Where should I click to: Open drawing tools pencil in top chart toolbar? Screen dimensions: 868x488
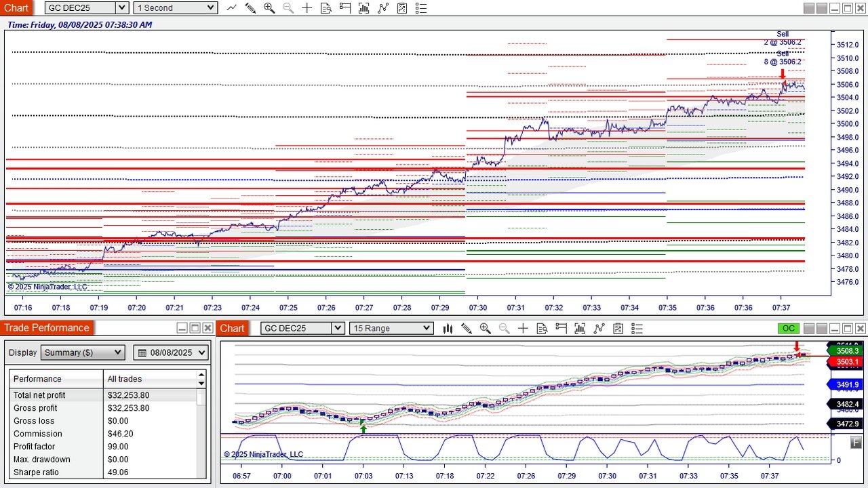250,8
